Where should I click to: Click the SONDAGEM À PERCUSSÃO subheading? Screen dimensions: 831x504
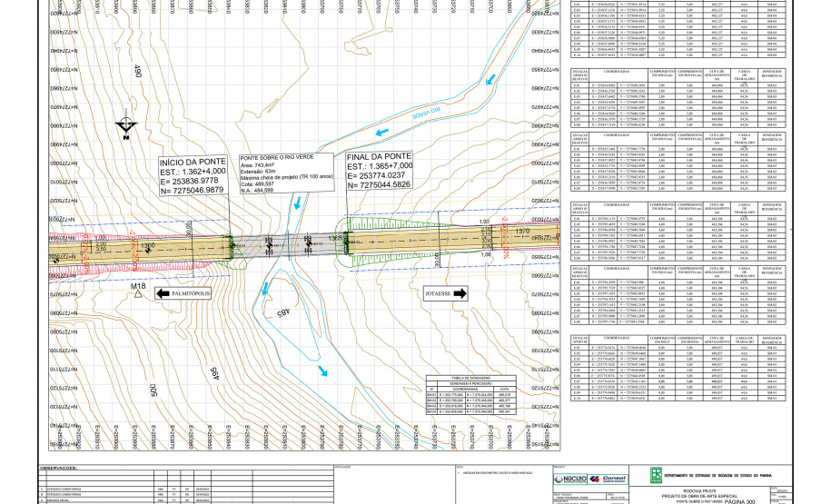coord(471,383)
